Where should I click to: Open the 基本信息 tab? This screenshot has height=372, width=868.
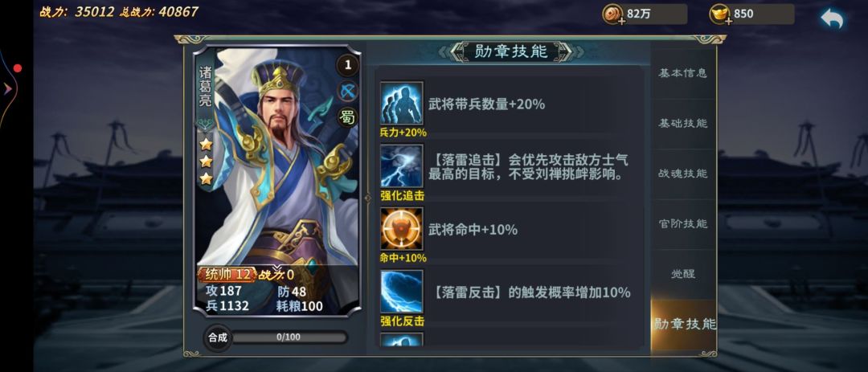point(683,74)
